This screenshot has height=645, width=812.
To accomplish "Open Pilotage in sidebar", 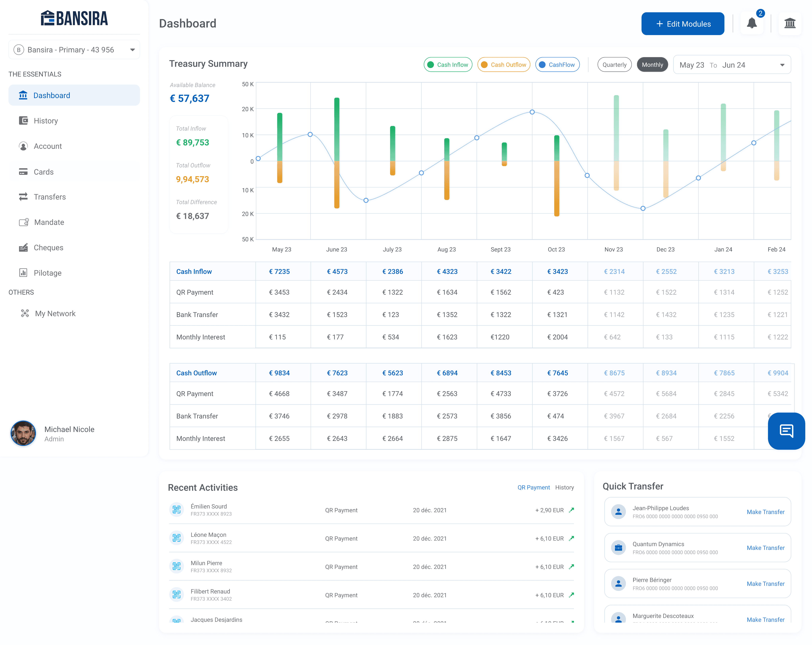I will pos(74,273).
